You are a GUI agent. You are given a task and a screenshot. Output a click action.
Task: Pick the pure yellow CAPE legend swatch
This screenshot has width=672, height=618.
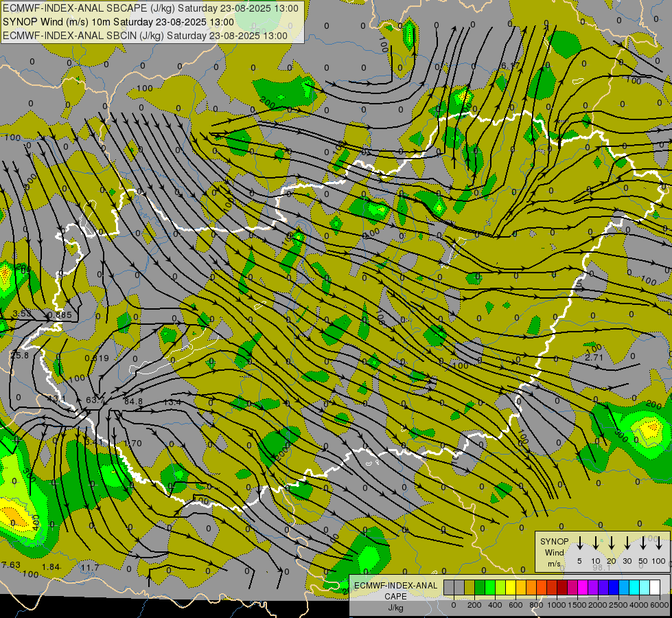(x=511, y=587)
